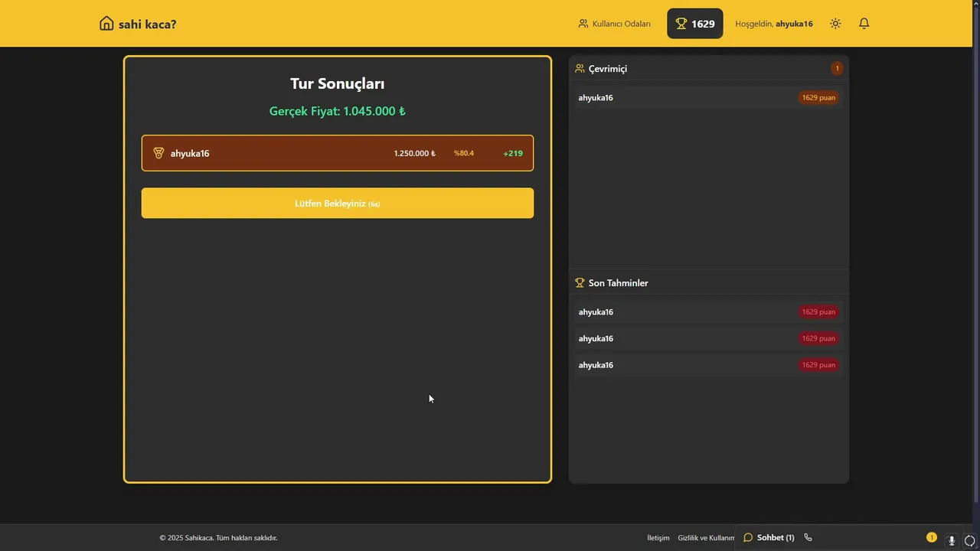Open the Sohbet (1) chat tab

769,537
